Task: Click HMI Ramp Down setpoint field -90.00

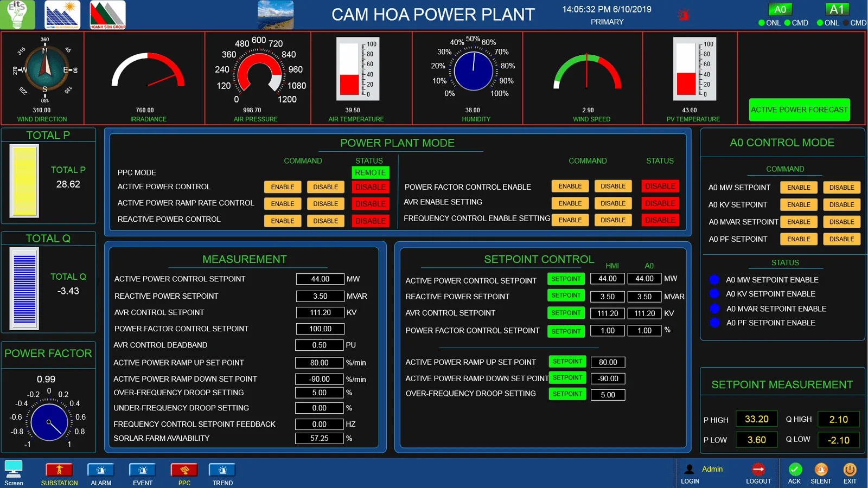Action: point(608,378)
